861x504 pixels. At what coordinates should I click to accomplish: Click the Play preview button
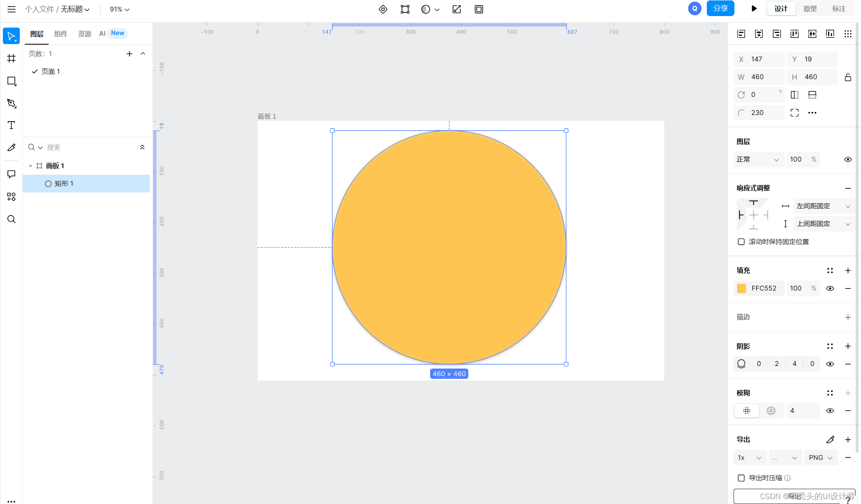coord(754,9)
